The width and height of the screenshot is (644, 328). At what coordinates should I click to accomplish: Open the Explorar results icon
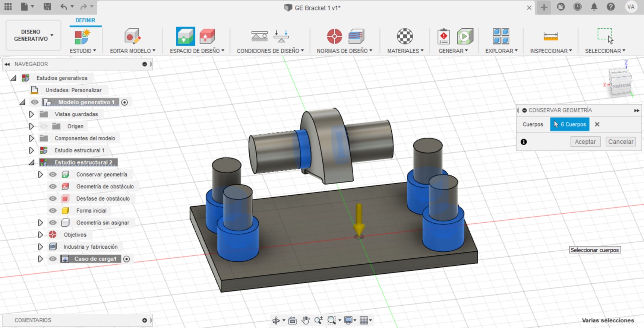[501, 36]
